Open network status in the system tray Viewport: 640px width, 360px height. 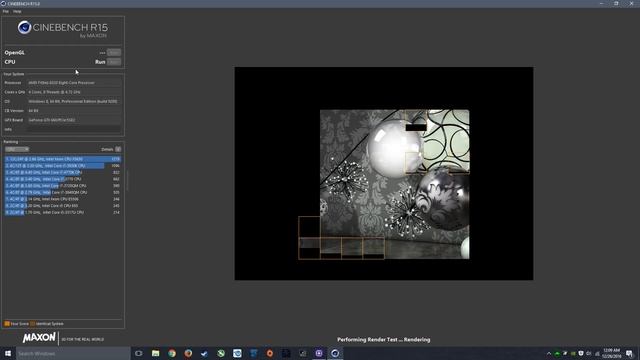597,353
